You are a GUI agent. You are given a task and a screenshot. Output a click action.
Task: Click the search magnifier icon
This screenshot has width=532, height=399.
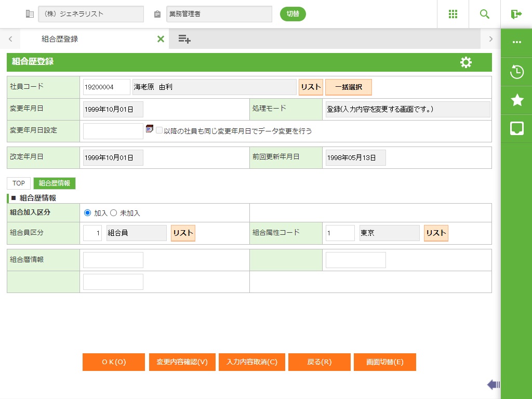coord(485,14)
